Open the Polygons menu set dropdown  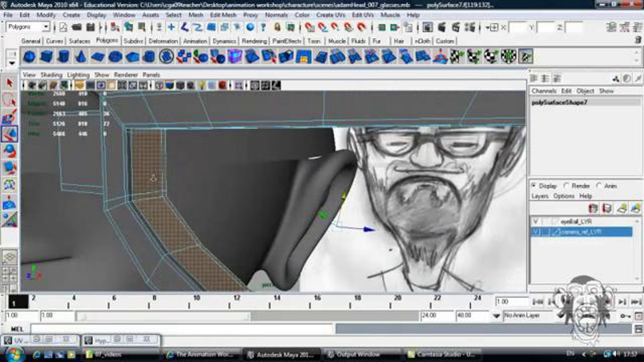(x=46, y=27)
